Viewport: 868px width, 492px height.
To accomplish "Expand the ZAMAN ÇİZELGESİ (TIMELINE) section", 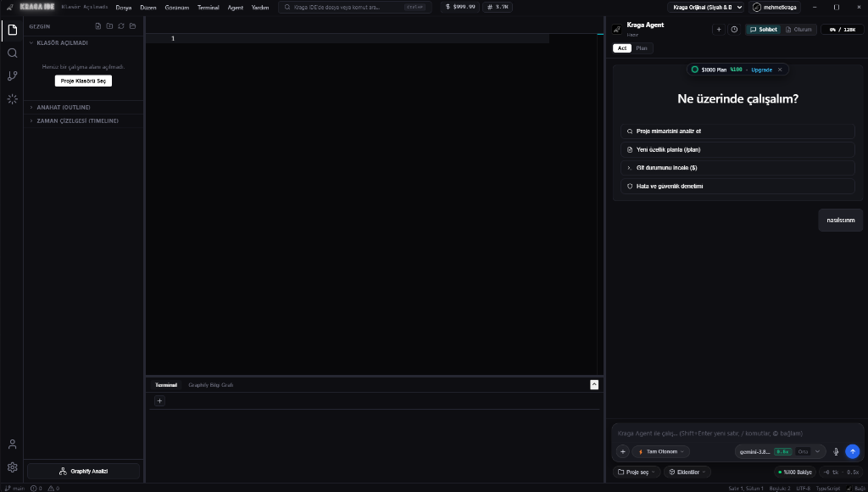I will coord(83,120).
